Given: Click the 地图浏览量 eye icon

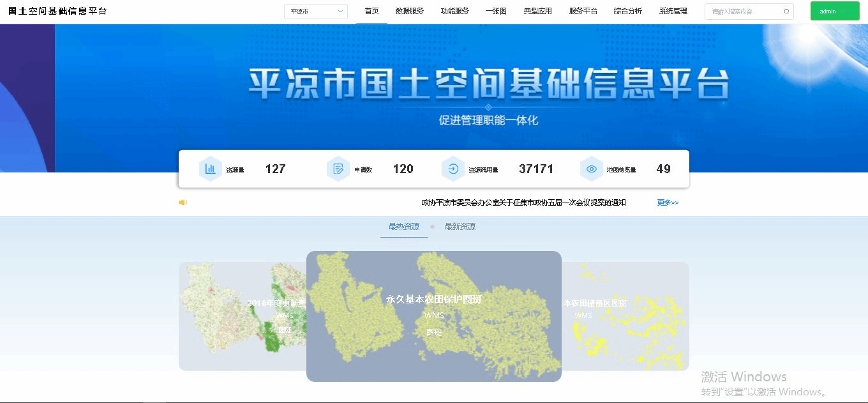Looking at the screenshot, I should click(592, 169).
